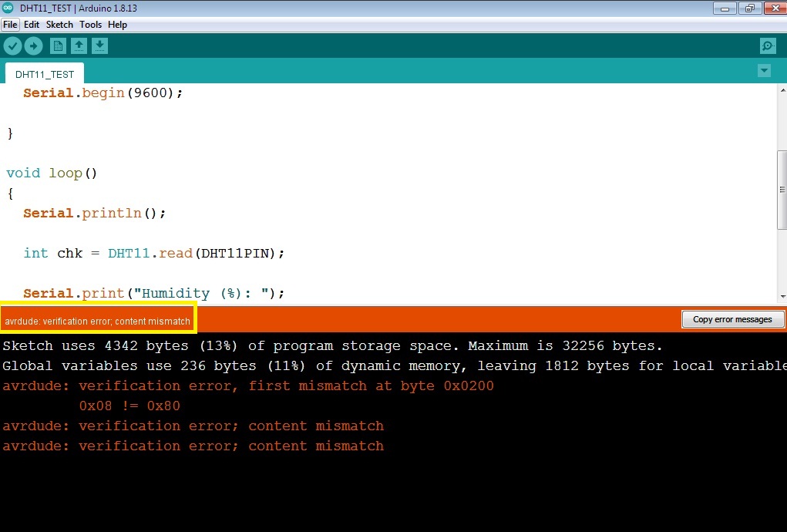Click the editor scrollbar up arrow

[782, 90]
